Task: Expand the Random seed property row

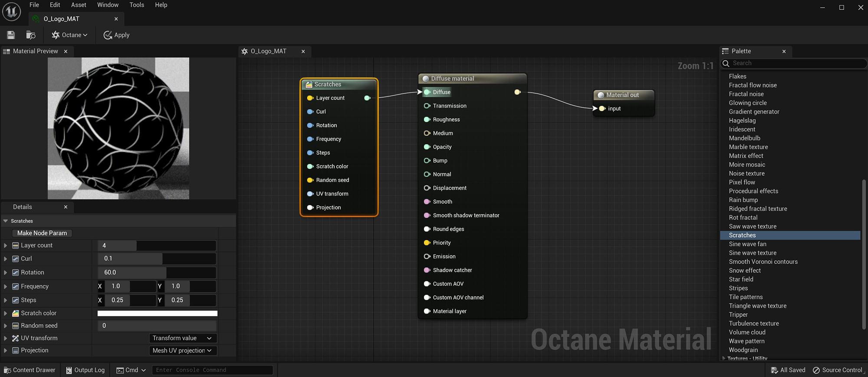Action: click(5, 325)
